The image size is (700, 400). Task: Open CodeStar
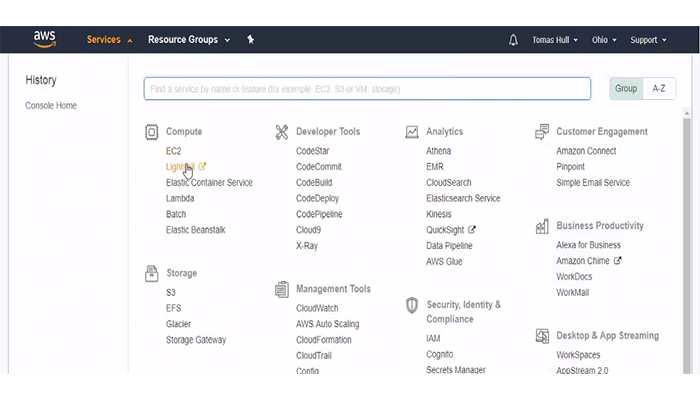pos(312,151)
